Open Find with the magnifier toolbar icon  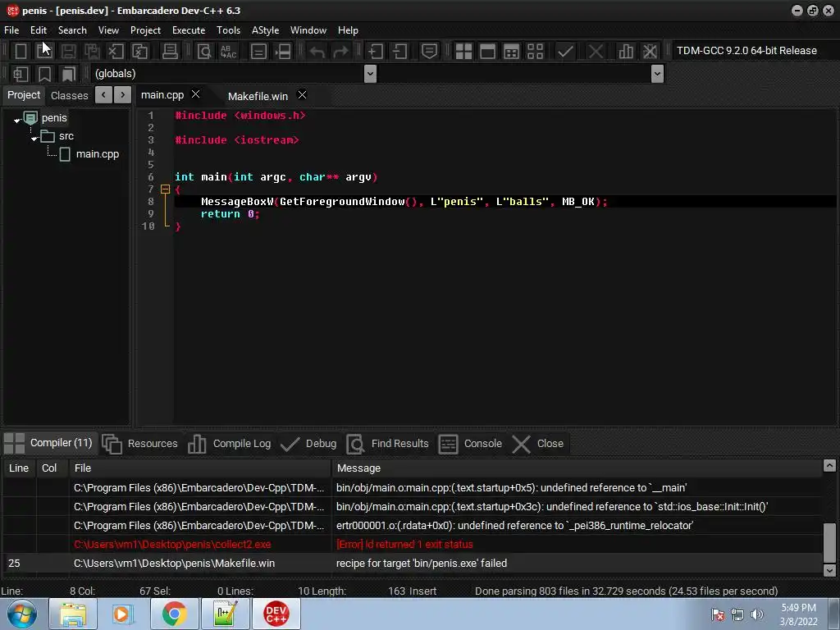(204, 52)
